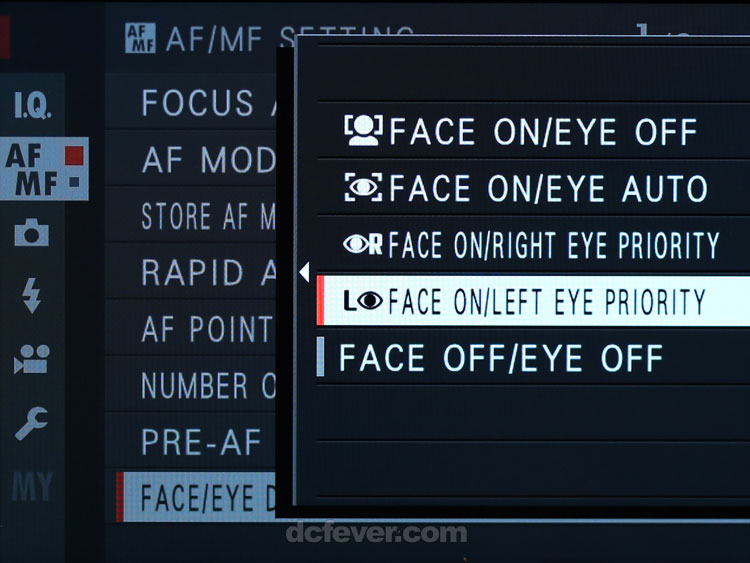The height and width of the screenshot is (563, 750).
Task: Click the left arrow to close submenu
Action: 304,272
